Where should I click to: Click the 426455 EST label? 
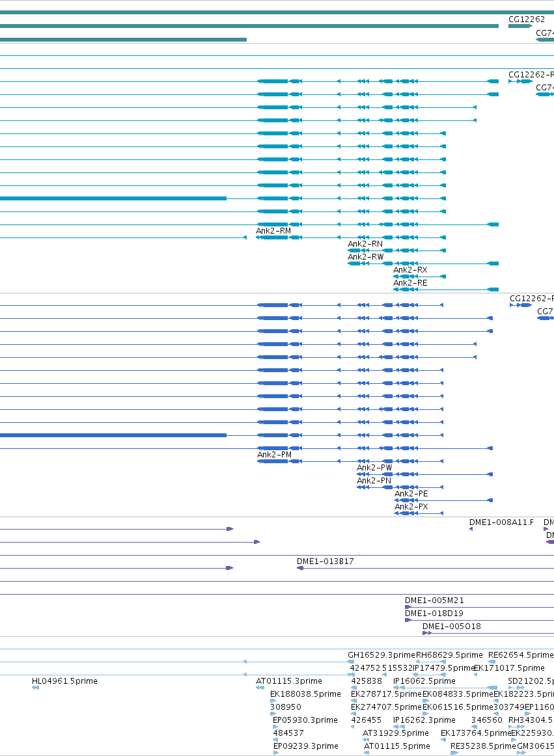click(367, 720)
